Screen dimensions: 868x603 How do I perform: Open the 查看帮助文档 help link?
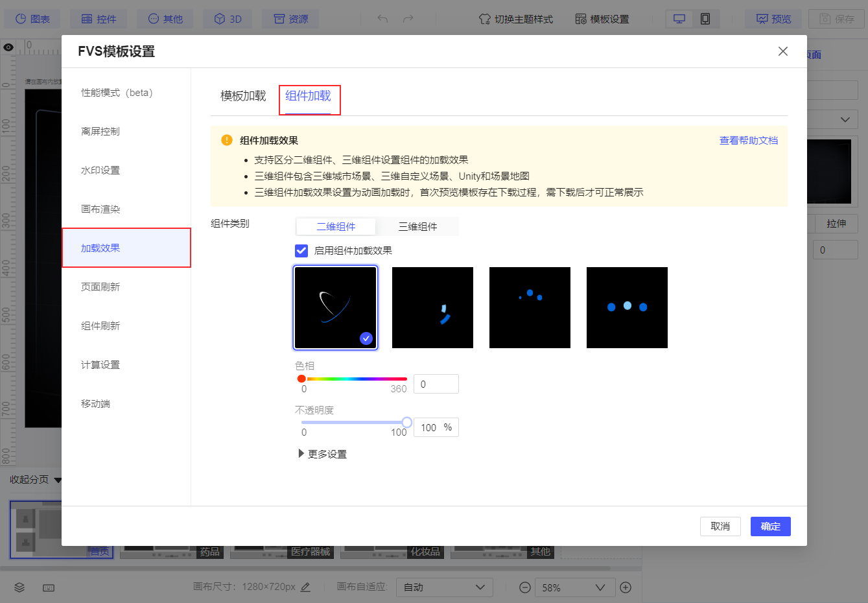tap(749, 139)
